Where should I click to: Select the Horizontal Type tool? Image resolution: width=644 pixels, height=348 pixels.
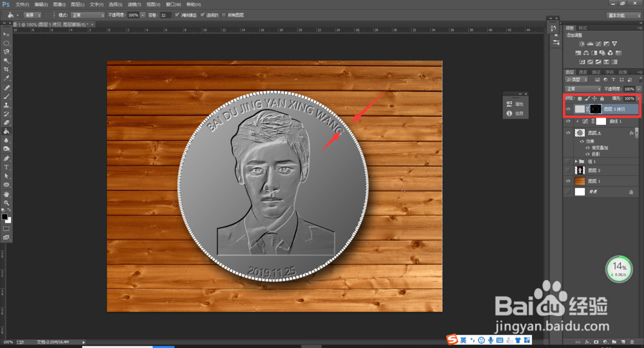point(6,167)
